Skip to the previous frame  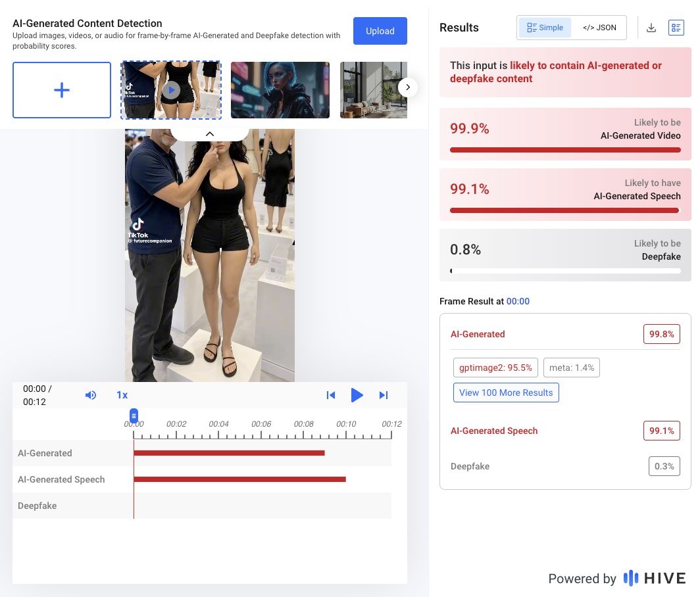[x=331, y=395]
